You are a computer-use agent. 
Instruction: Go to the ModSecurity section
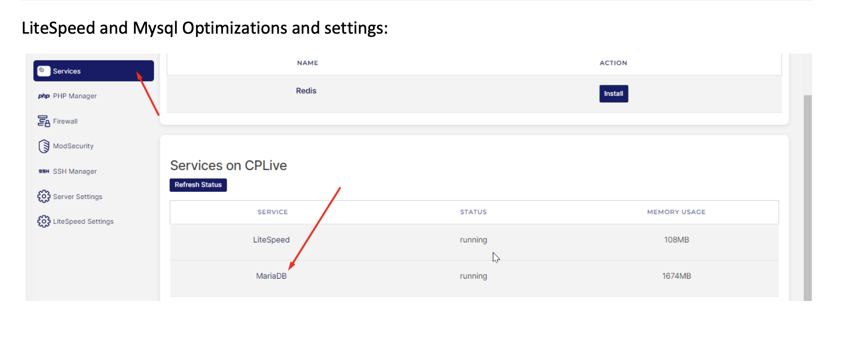73,146
